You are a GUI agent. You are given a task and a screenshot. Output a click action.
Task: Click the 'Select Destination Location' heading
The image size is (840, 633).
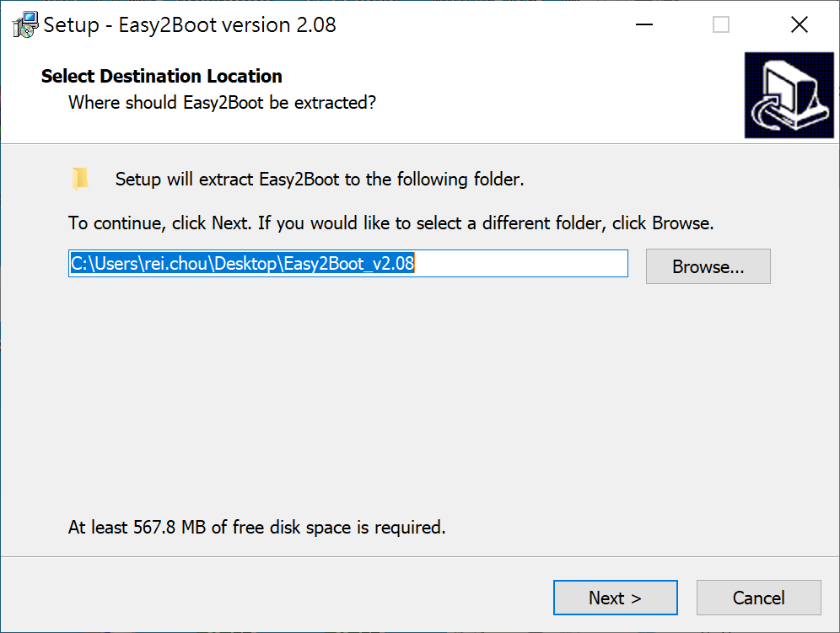[x=161, y=77]
